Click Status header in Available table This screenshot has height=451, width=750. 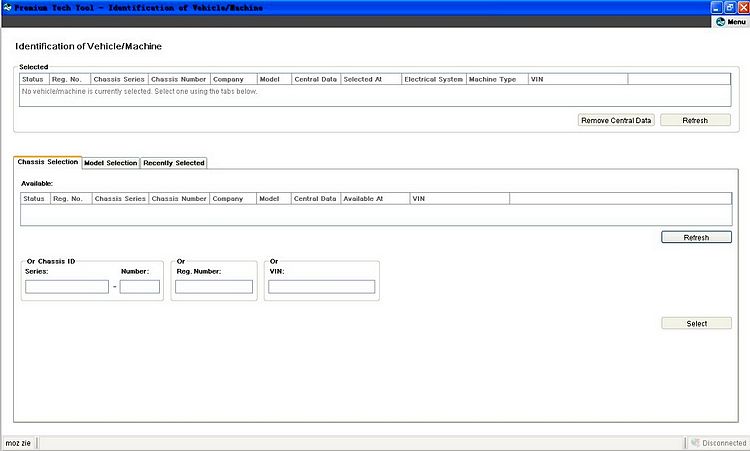tap(35, 198)
